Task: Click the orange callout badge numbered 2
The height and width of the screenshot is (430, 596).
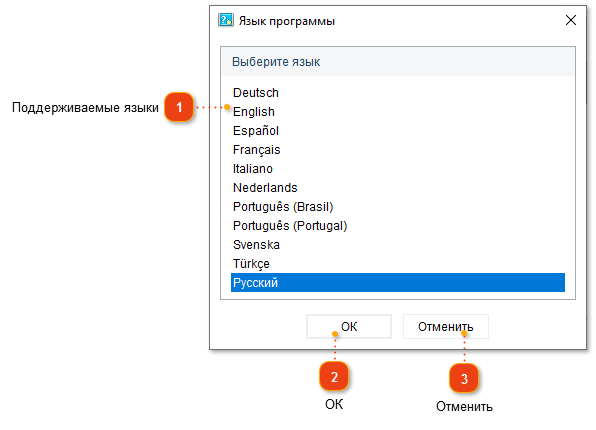Action: (x=334, y=376)
